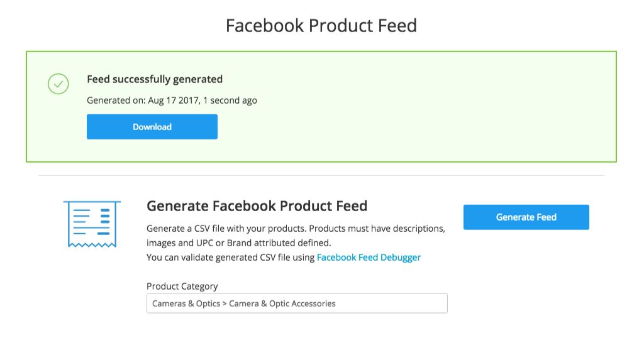Click the product feed receipt icon

[x=92, y=224]
